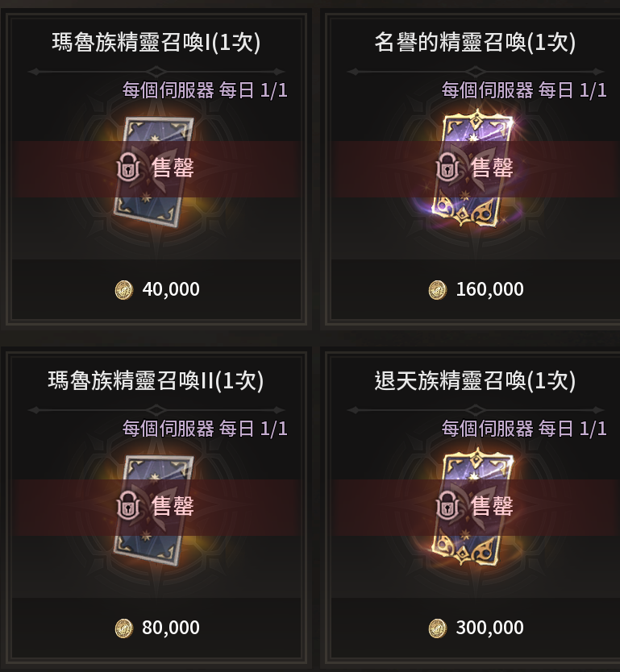
Task: Click the lock icon on 名譽的精靈召喚 card
Action: pyautogui.click(x=447, y=167)
